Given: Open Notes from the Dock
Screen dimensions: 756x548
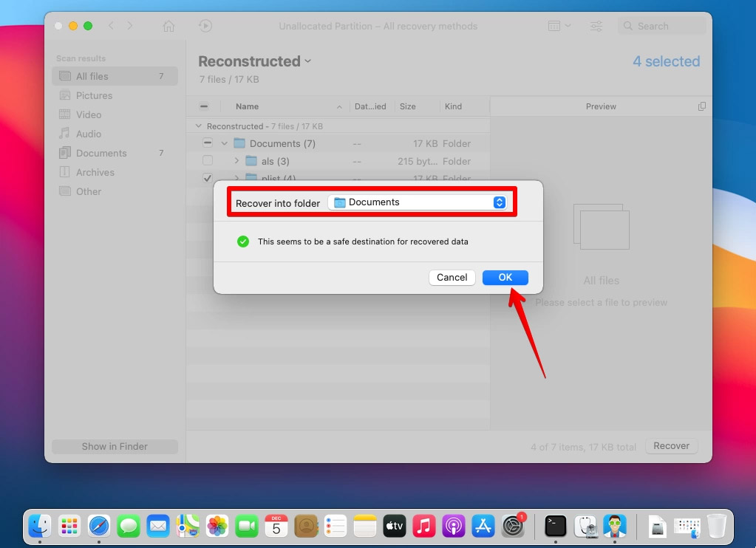Looking at the screenshot, I should [365, 525].
